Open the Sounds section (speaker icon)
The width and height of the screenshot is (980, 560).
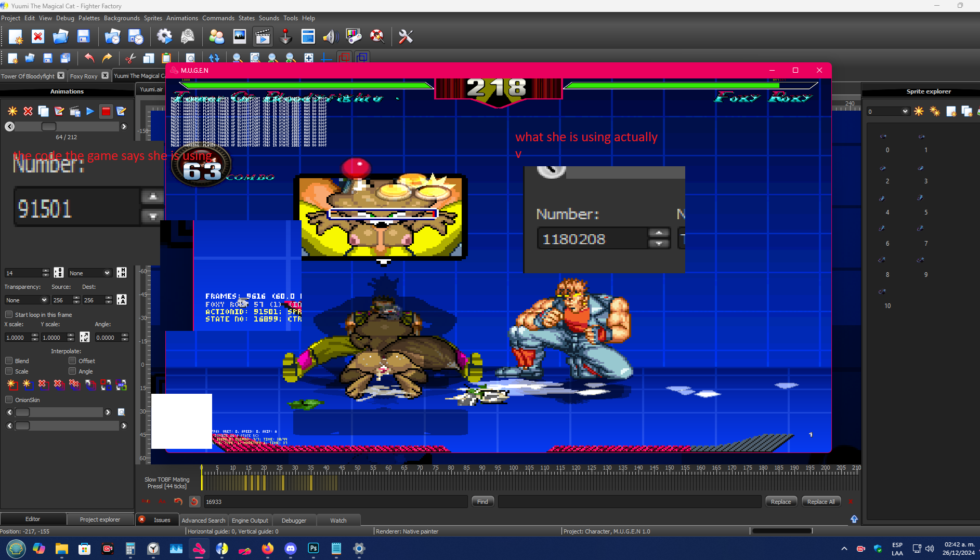pos(331,36)
